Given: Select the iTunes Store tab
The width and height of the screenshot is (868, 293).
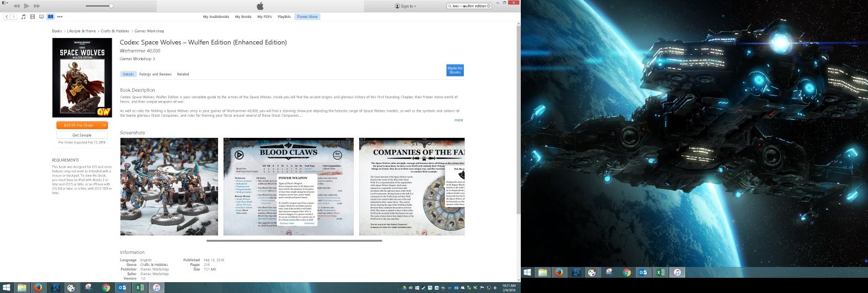Looking at the screenshot, I should tap(307, 17).
